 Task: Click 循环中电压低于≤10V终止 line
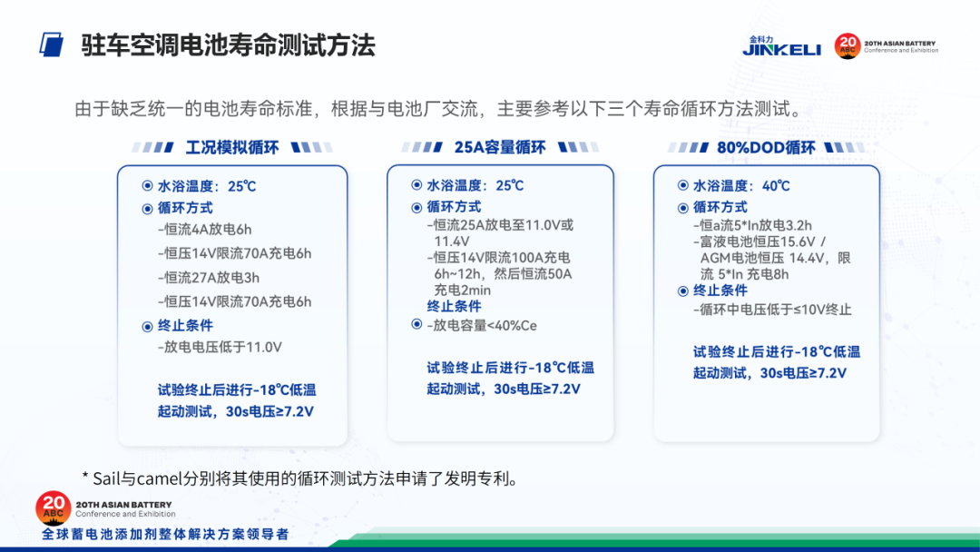(772, 310)
